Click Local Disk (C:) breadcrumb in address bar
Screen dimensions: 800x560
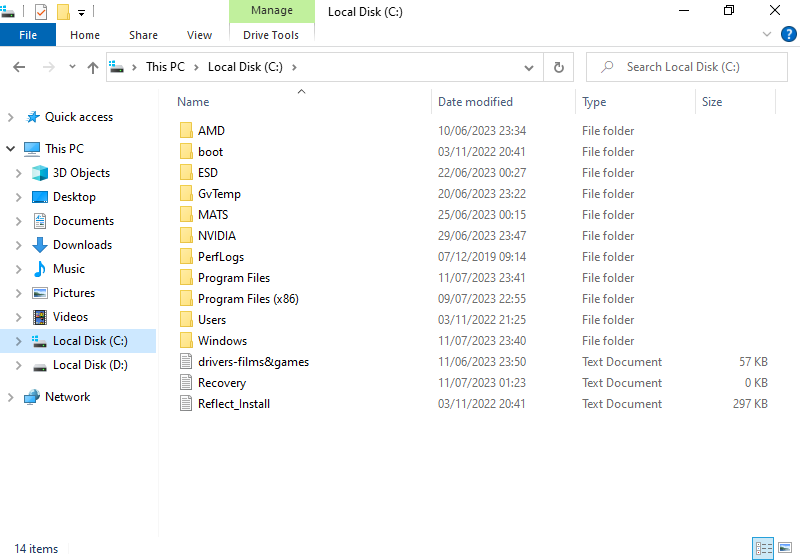(x=245, y=67)
